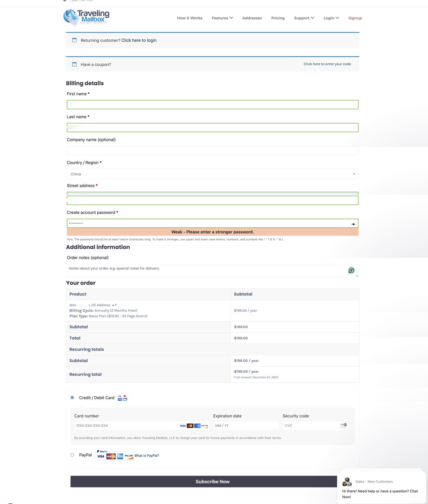Go to Addresses in the nav bar

[252, 18]
